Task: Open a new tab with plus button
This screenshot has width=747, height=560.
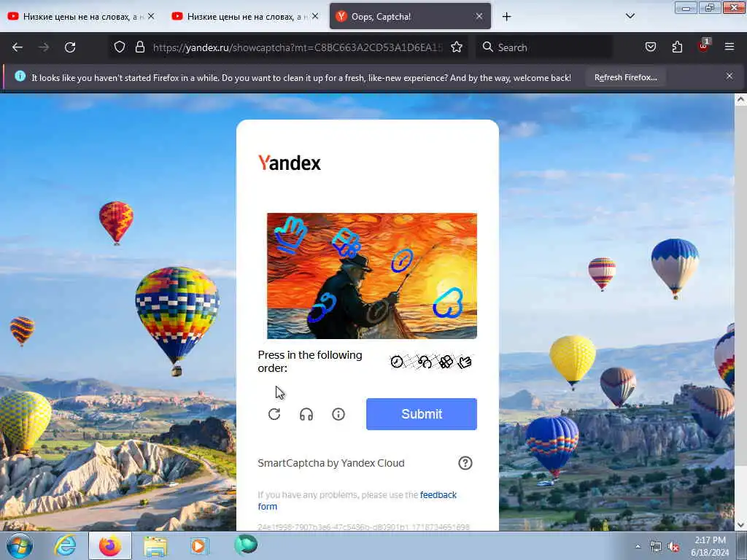Action: 506,17
